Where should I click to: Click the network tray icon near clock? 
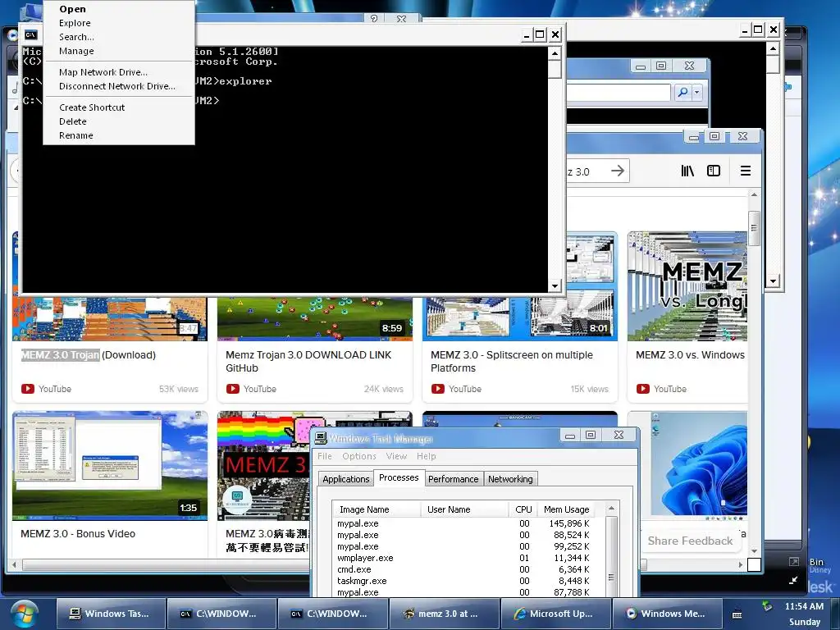(767, 606)
